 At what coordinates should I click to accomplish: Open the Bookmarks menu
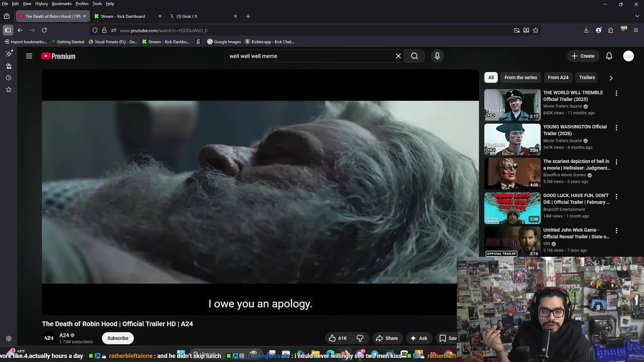coord(62,4)
